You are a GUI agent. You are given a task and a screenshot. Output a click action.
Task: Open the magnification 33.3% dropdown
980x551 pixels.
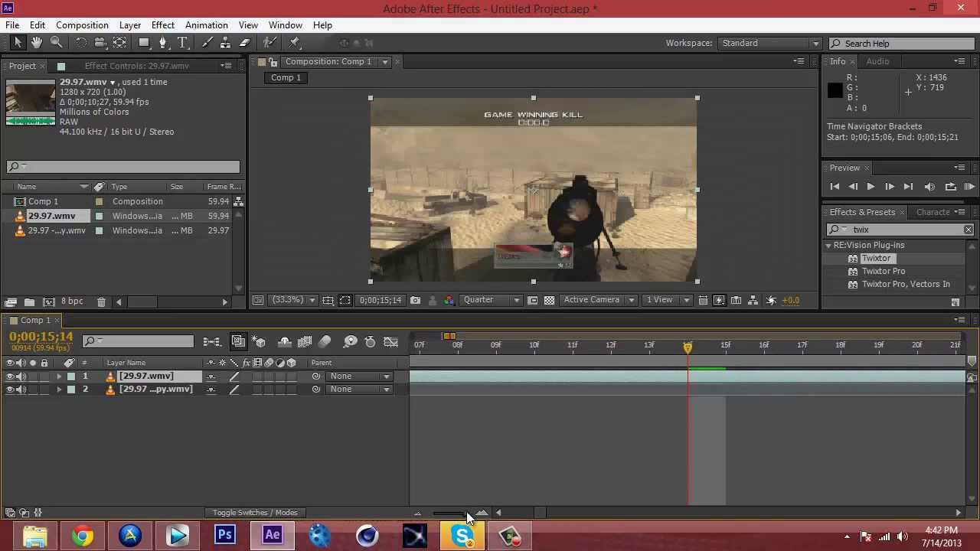pos(295,300)
